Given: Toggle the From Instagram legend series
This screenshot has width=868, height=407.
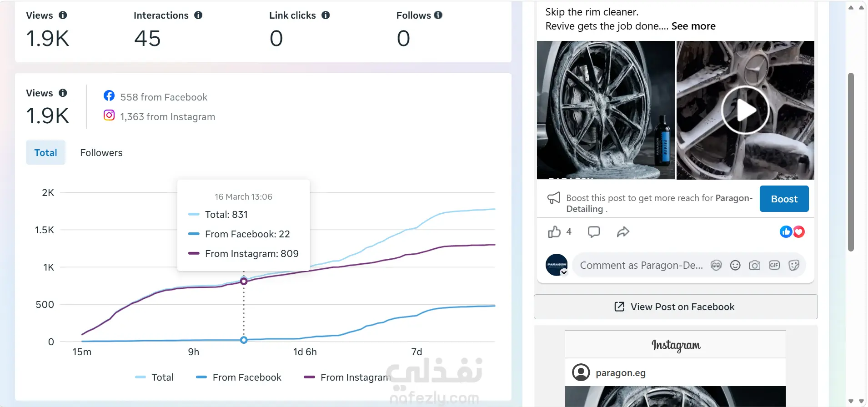Looking at the screenshot, I should tap(347, 377).
